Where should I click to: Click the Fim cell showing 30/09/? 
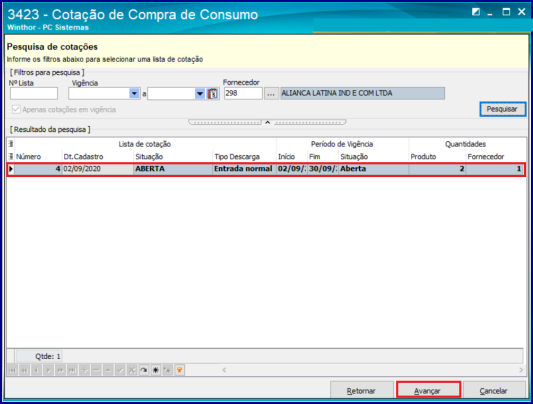(x=323, y=169)
